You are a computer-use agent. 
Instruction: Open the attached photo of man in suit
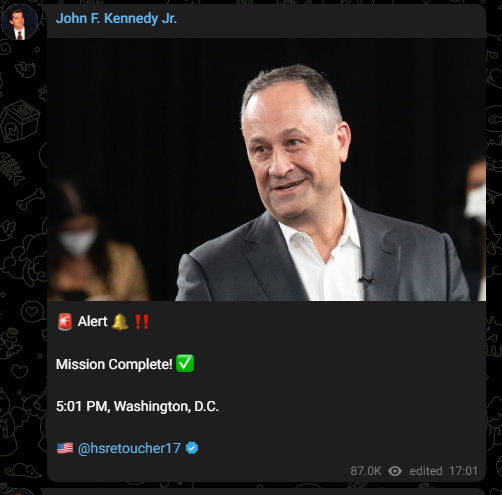pyautogui.click(x=266, y=169)
